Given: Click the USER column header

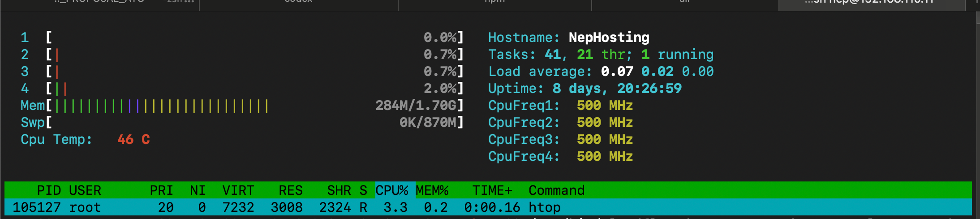Looking at the screenshot, I should click(x=85, y=190).
